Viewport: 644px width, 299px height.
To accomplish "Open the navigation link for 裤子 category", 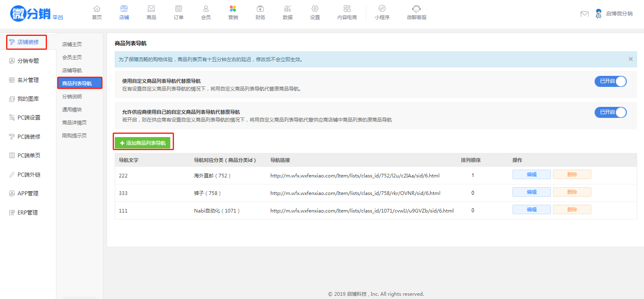I will pyautogui.click(x=355, y=193).
